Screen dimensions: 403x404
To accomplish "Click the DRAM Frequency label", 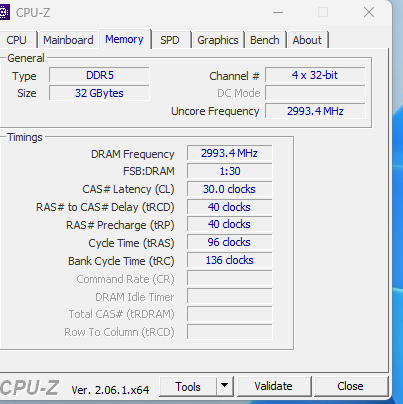I will click(133, 154).
